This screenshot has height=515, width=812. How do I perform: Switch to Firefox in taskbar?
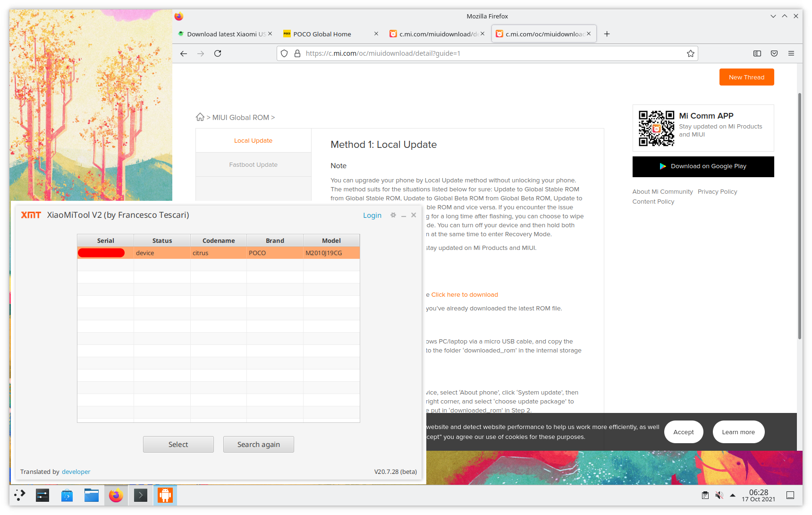click(116, 495)
